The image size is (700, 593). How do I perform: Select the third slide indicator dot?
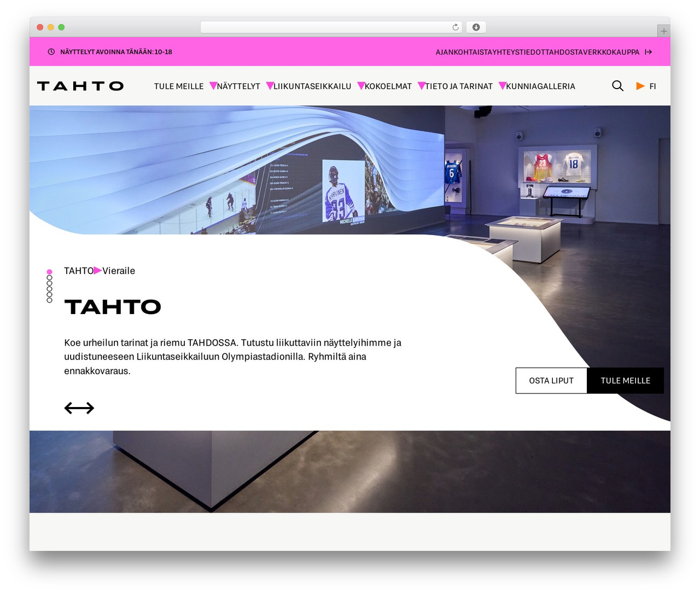[x=50, y=283]
